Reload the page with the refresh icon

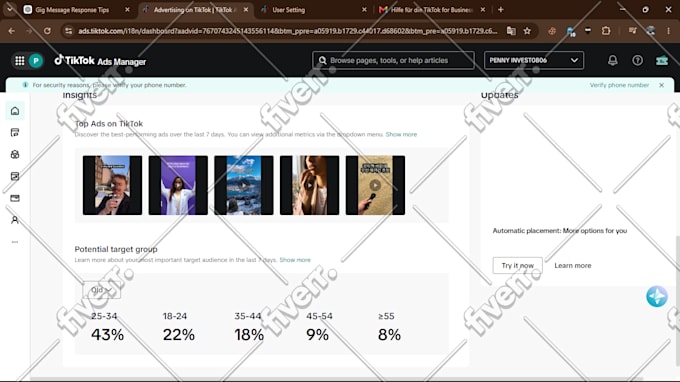(47, 31)
